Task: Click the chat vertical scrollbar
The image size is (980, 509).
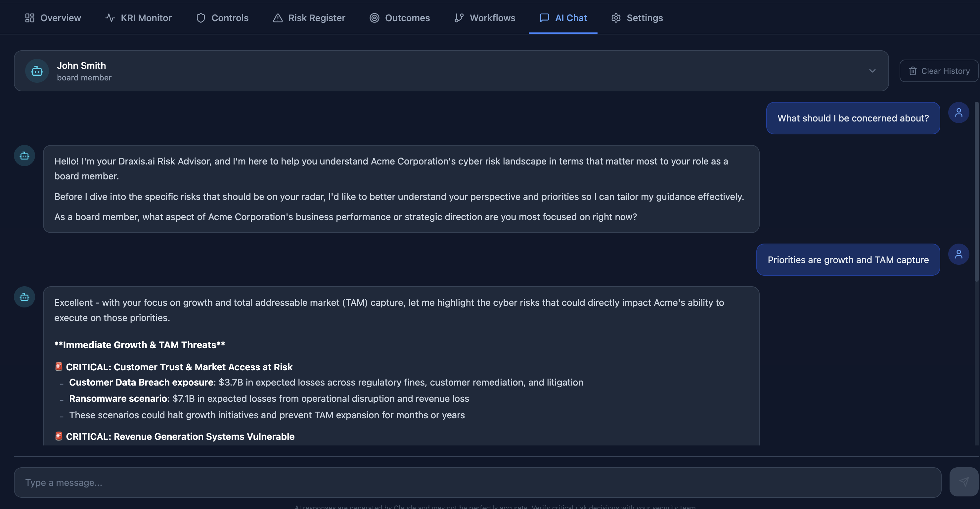Action: pyautogui.click(x=976, y=190)
